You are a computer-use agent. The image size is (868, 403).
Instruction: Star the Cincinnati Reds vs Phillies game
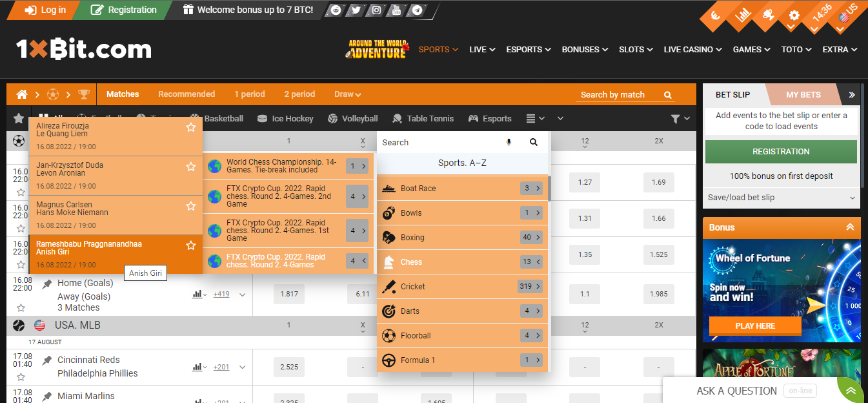coord(21,376)
